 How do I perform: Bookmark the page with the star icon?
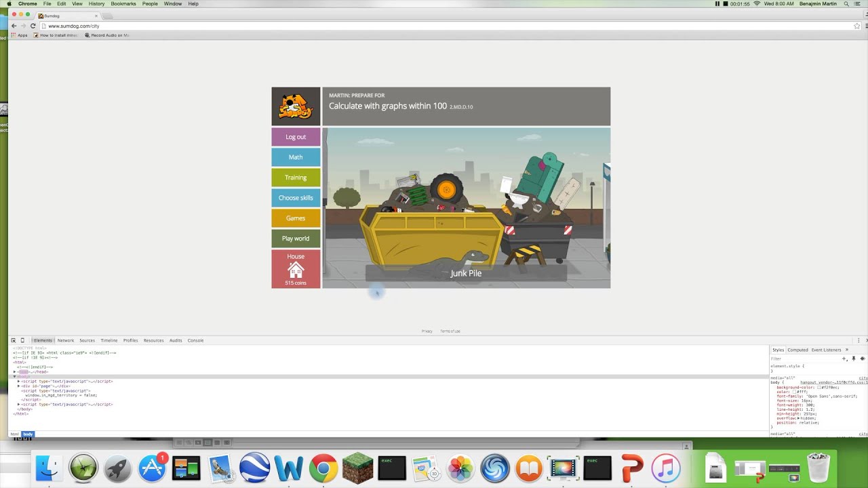tap(856, 26)
